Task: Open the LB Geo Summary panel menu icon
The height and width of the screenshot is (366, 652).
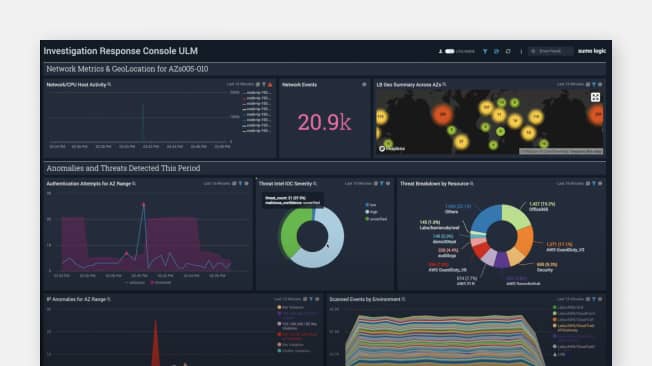Action: (600, 84)
